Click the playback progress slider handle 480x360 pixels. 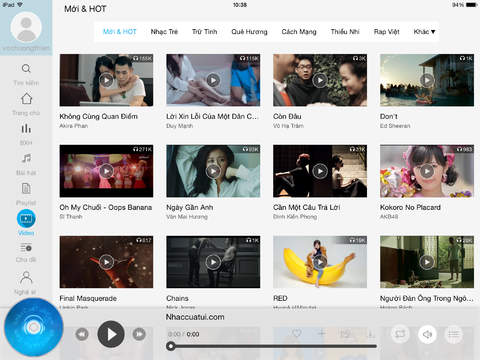point(171,346)
